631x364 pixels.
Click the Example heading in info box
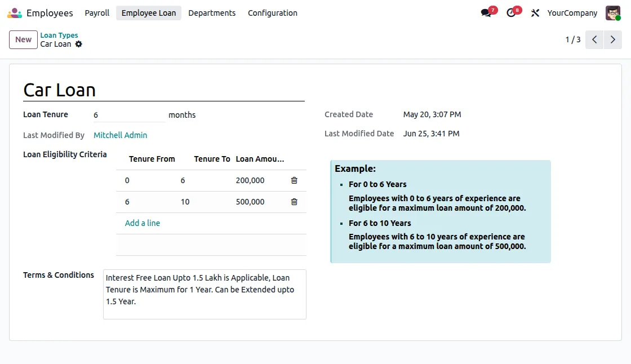pos(355,168)
